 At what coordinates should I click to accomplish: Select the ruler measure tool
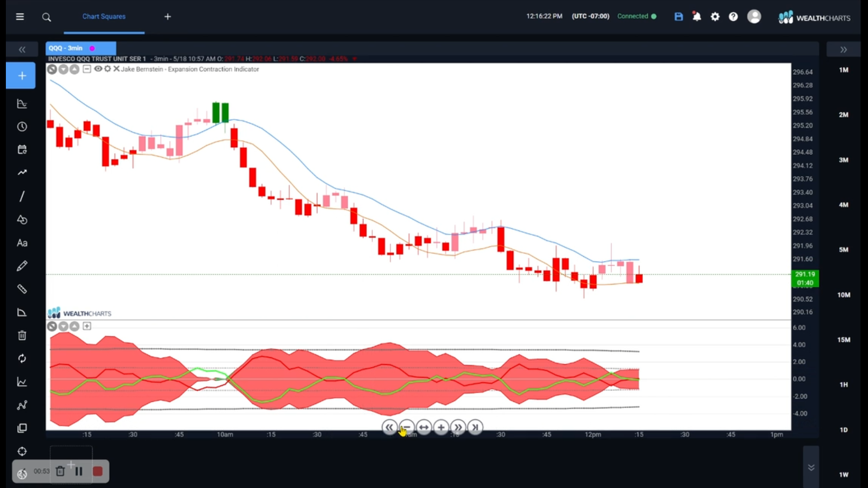tap(22, 289)
